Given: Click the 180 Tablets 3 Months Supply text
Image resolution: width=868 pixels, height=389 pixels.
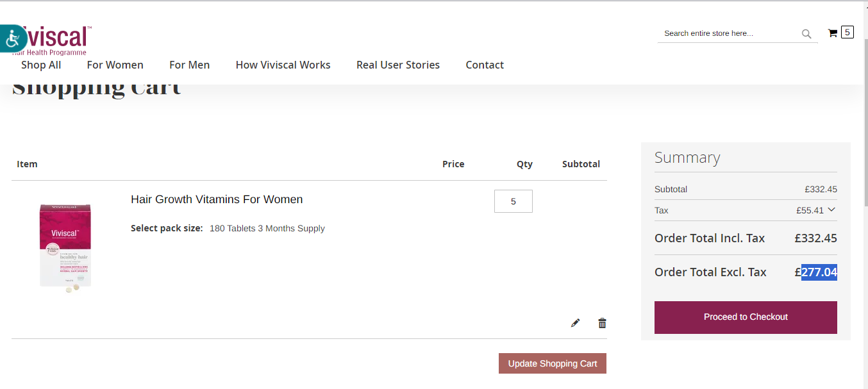Looking at the screenshot, I should click(x=267, y=228).
